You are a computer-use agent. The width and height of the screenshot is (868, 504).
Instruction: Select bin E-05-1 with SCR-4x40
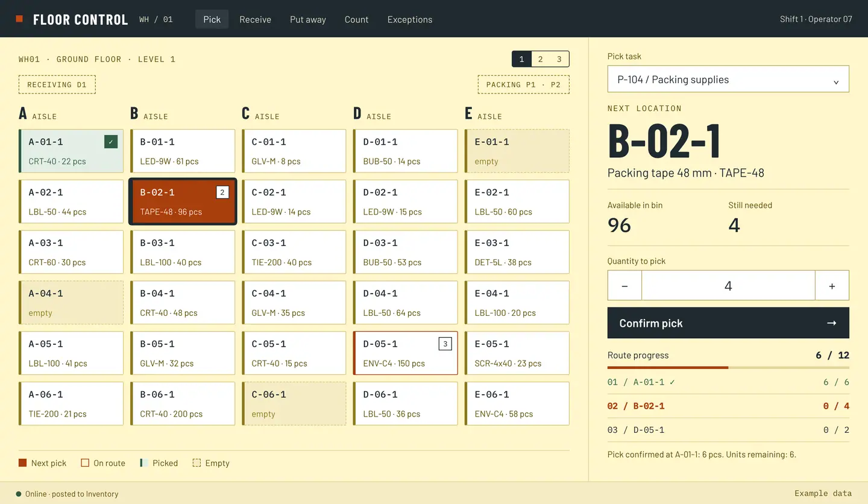coord(517,353)
